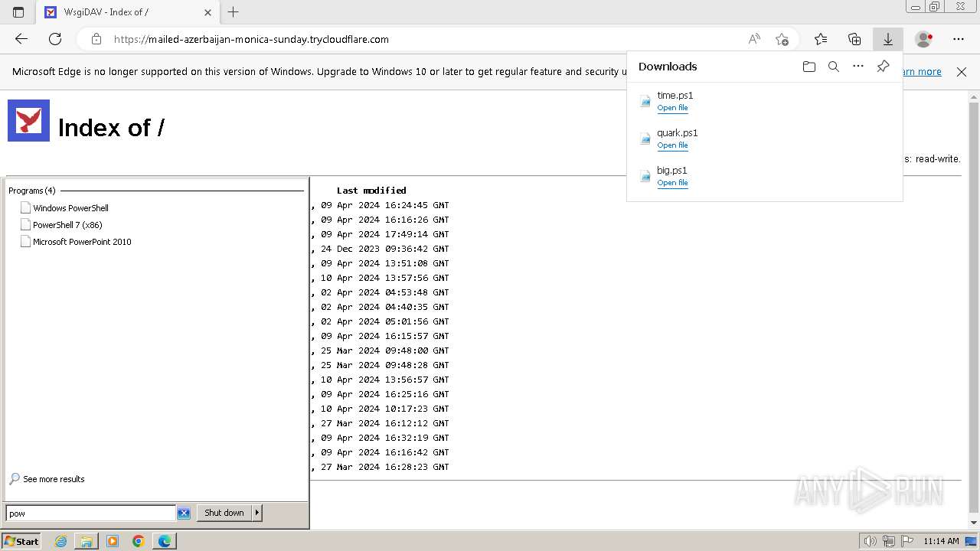The width and height of the screenshot is (980, 551).
Task: Click the Last modified column header
Action: [371, 191]
